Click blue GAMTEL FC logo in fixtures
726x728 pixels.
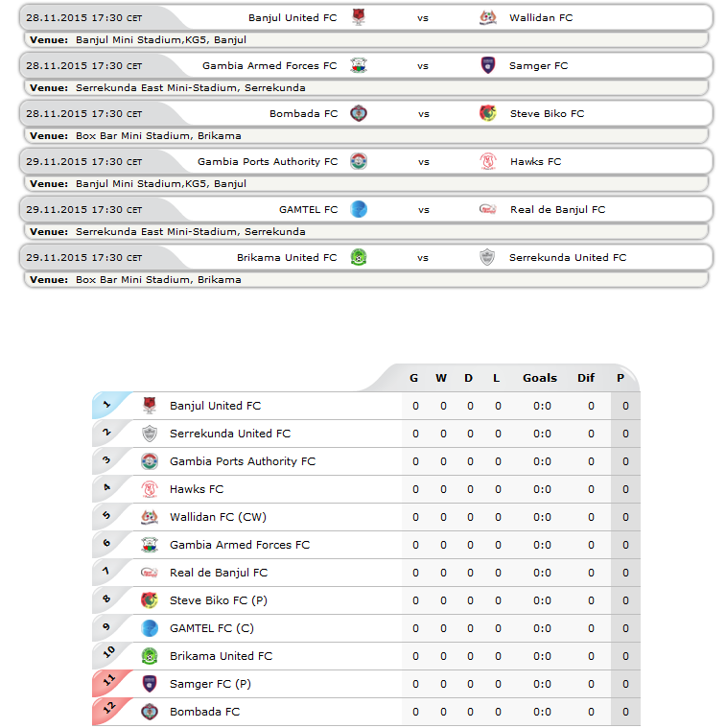359,209
